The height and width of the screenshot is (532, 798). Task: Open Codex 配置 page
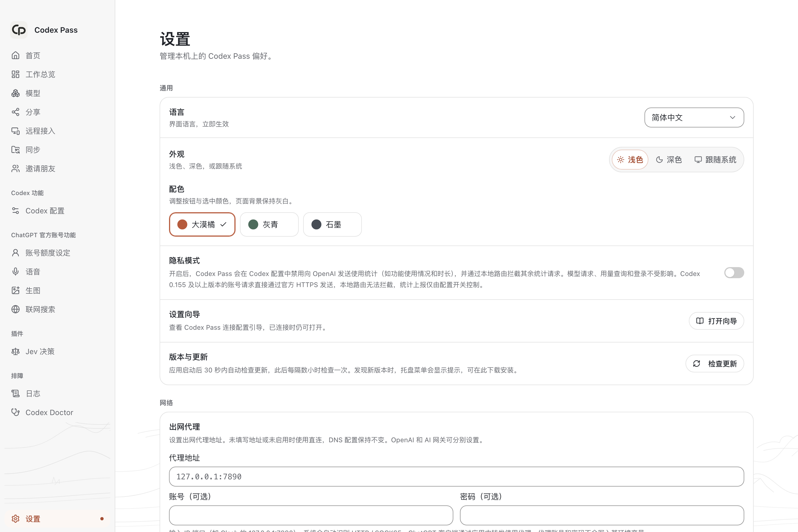click(x=58, y=211)
